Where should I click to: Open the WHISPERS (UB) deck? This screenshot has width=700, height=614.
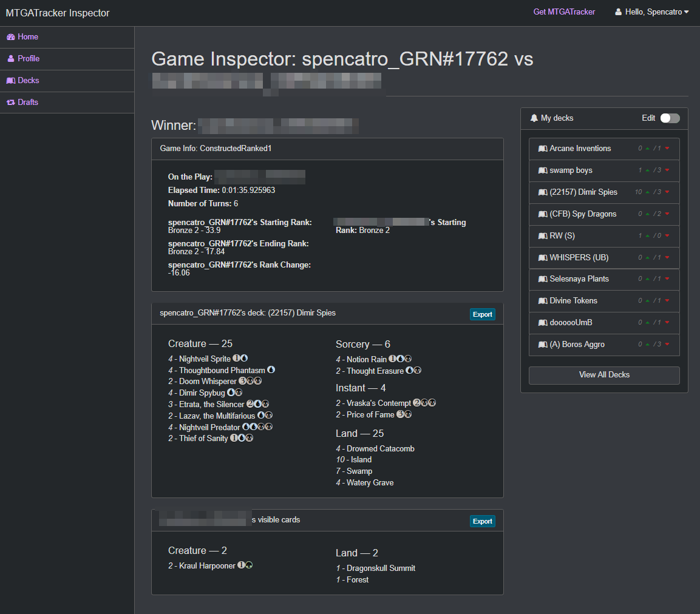[604, 258]
